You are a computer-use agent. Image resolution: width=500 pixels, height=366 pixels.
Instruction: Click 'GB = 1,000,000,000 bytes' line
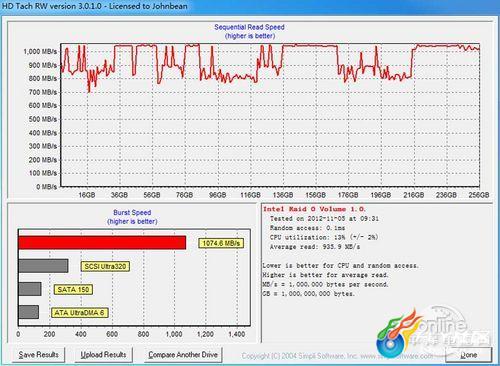coord(308,294)
